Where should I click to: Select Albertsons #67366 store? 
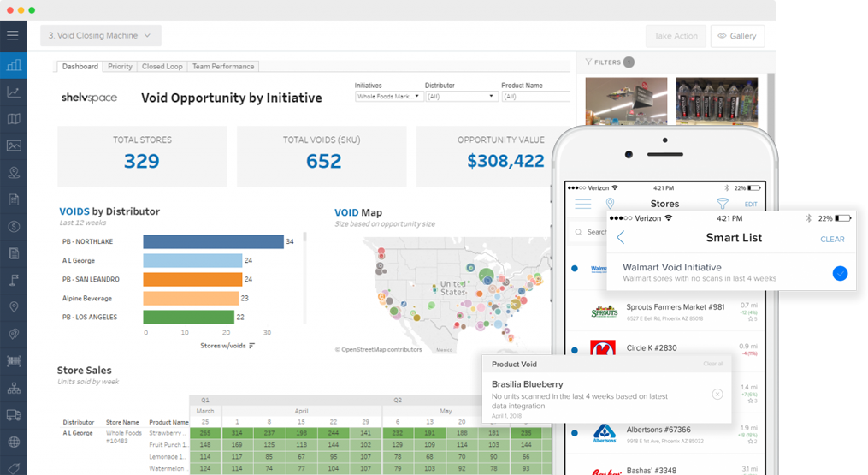[x=665, y=434]
